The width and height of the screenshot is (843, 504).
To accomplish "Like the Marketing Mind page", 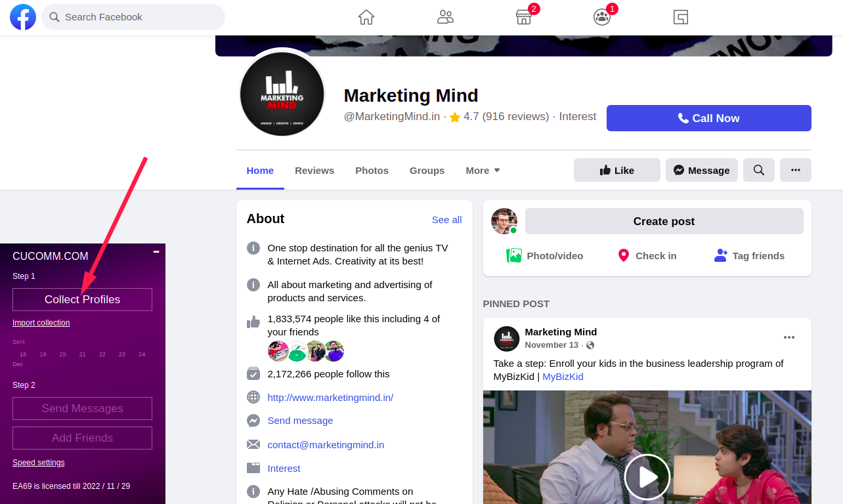I will 617,170.
